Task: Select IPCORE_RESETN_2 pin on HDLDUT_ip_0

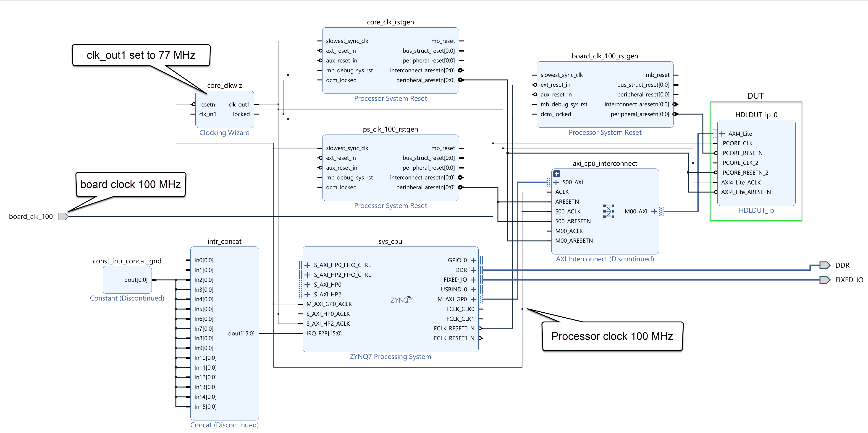Action: 744,173
